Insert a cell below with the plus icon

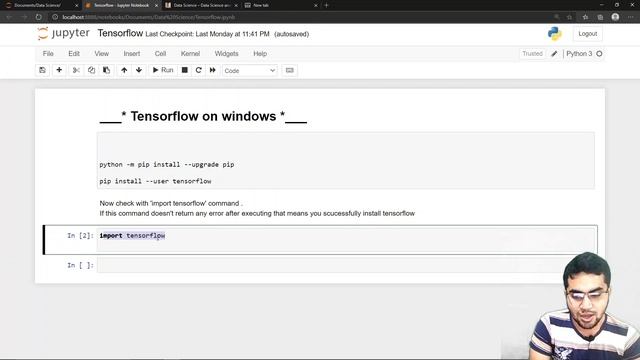point(59,70)
